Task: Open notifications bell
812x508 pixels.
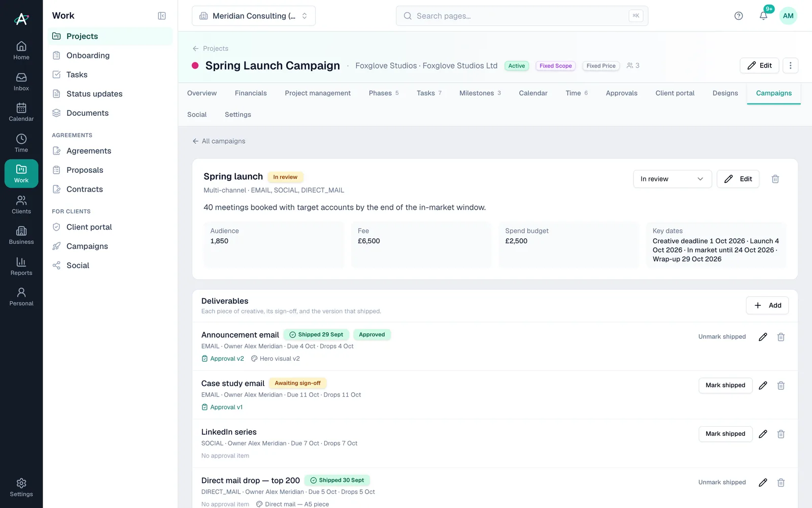Action: [763, 16]
